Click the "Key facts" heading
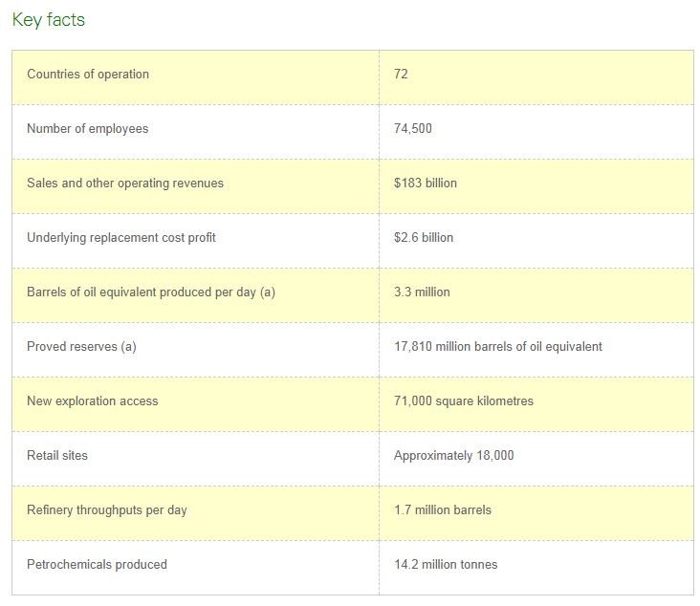700x606 pixels. pyautogui.click(x=49, y=20)
